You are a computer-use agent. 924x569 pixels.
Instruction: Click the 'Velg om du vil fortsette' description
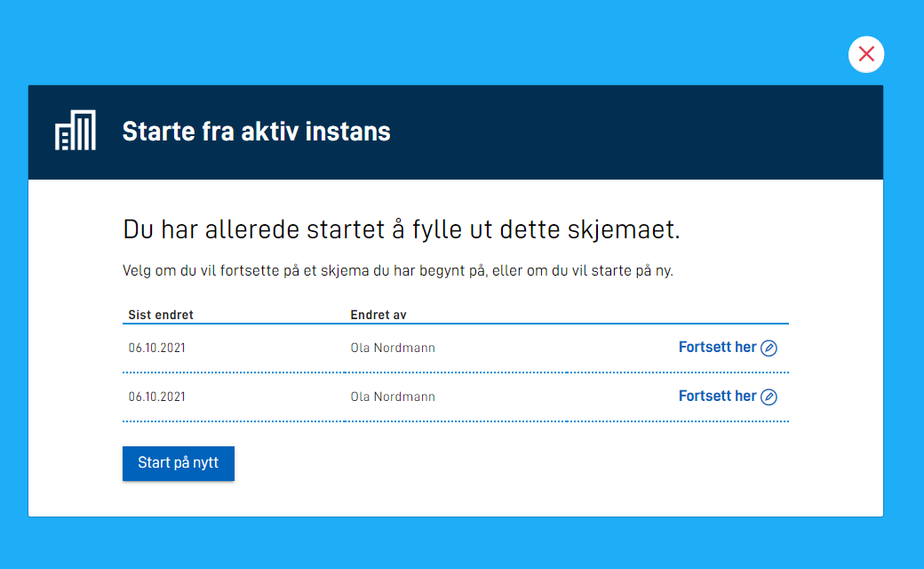click(x=397, y=270)
